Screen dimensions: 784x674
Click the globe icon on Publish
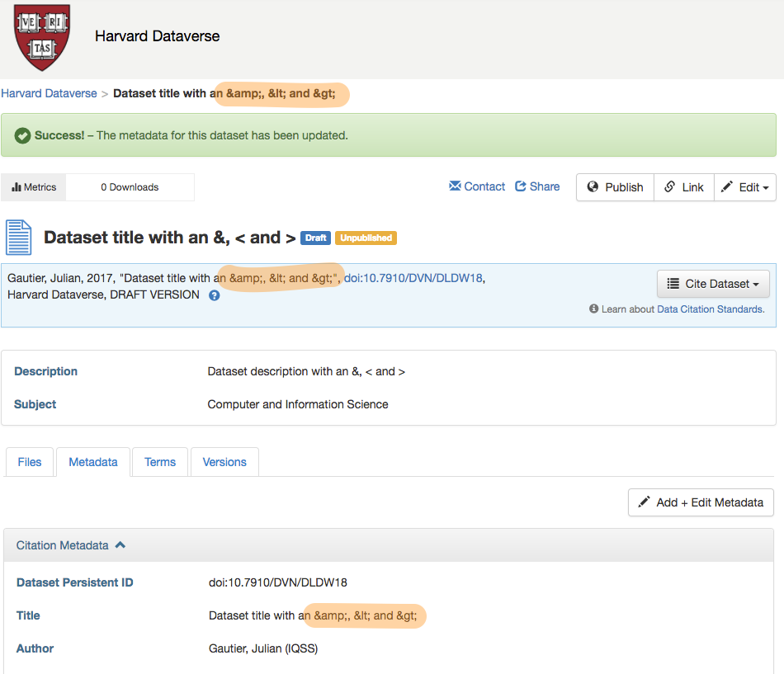pyautogui.click(x=593, y=186)
